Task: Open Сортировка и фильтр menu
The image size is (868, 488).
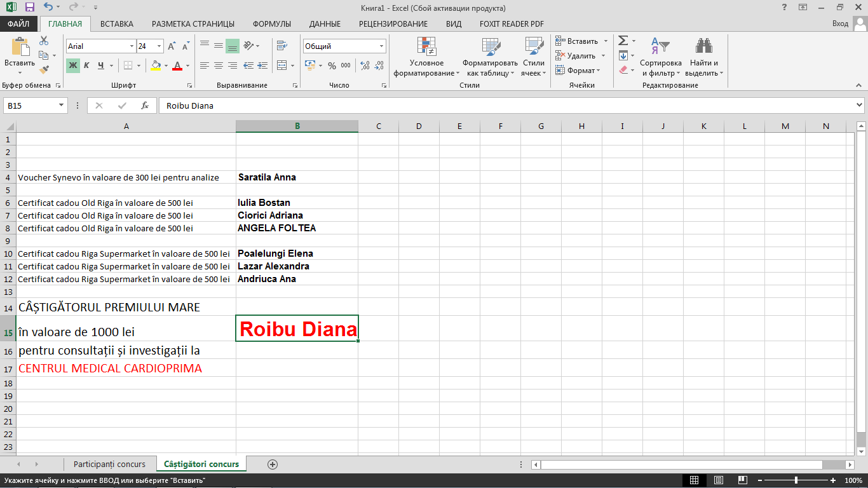Action: (660, 57)
